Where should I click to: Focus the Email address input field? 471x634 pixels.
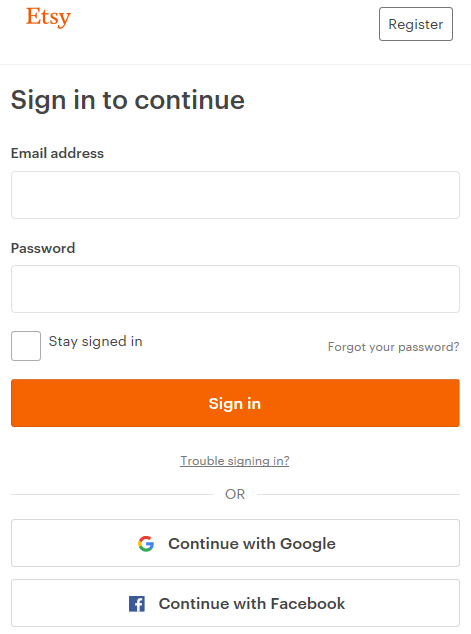pos(235,195)
